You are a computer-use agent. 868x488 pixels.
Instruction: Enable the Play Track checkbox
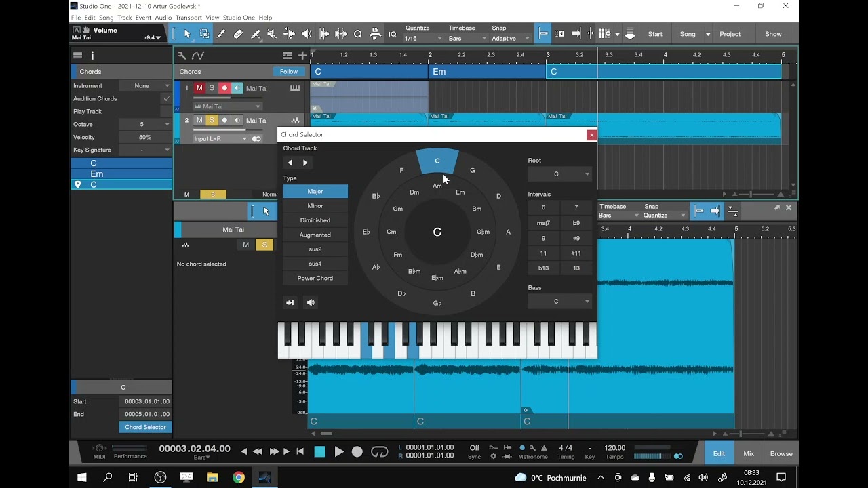point(166,111)
